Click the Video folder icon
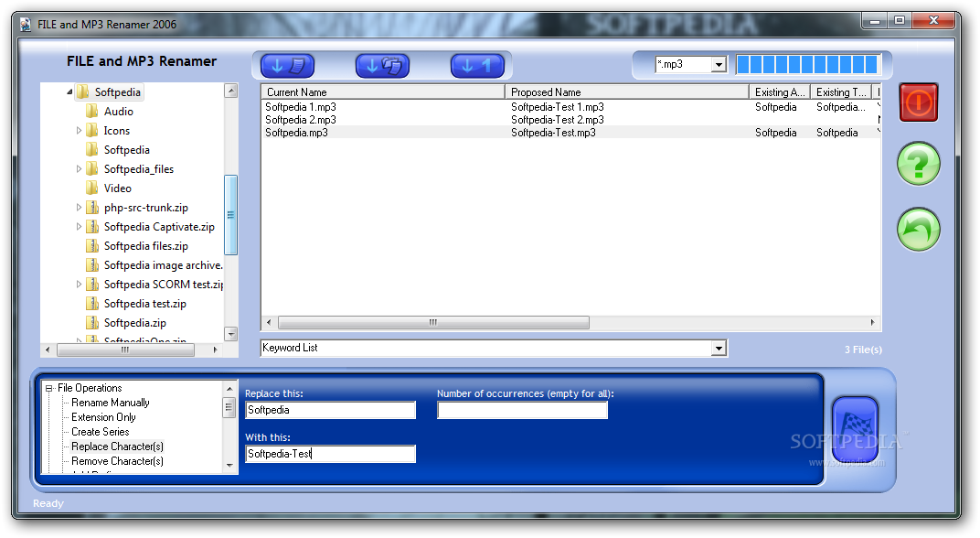Image resolution: width=980 pixels, height=538 pixels. point(92,188)
